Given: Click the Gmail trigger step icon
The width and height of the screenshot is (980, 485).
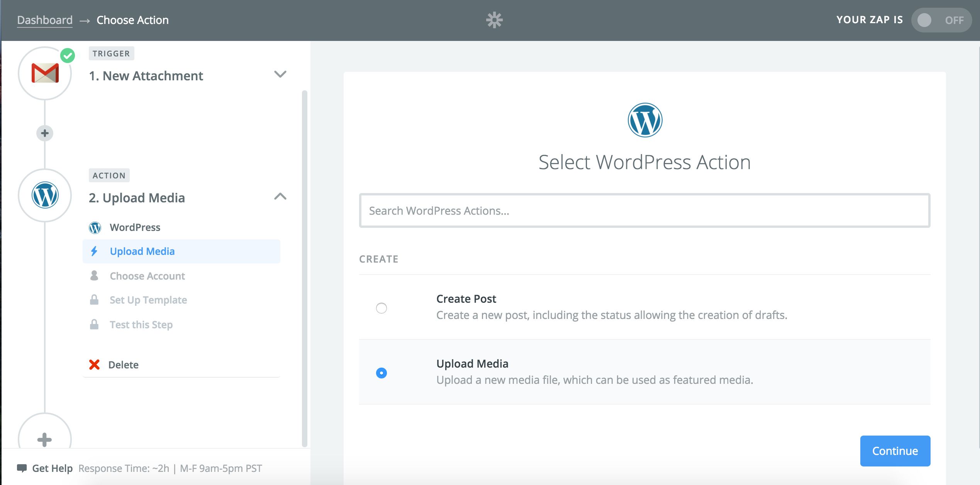Looking at the screenshot, I should click(45, 73).
